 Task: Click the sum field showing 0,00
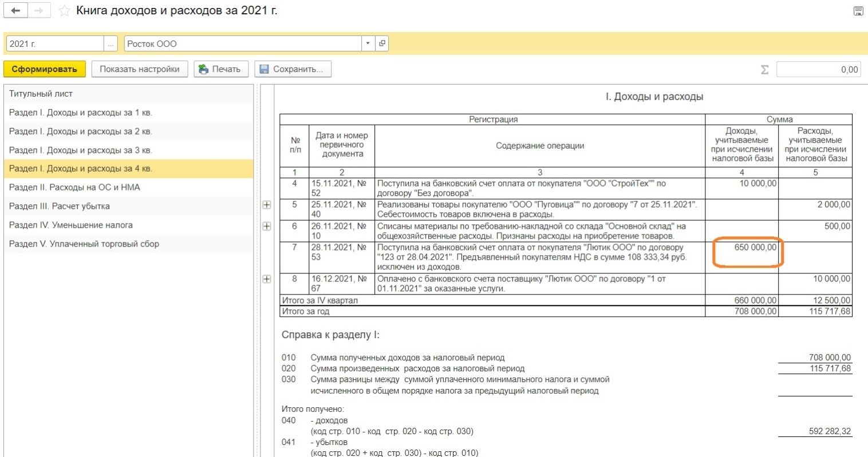(x=819, y=69)
